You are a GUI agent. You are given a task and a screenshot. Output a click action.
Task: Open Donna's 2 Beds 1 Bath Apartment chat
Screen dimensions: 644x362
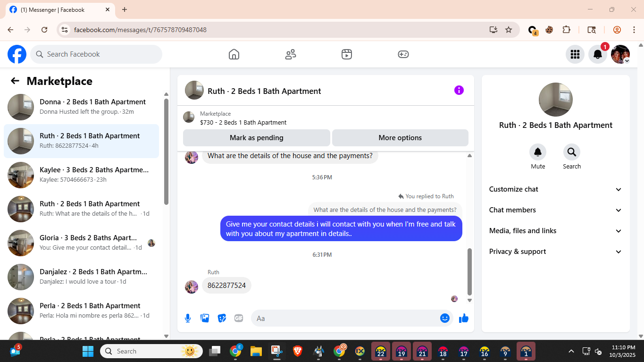[x=81, y=107]
